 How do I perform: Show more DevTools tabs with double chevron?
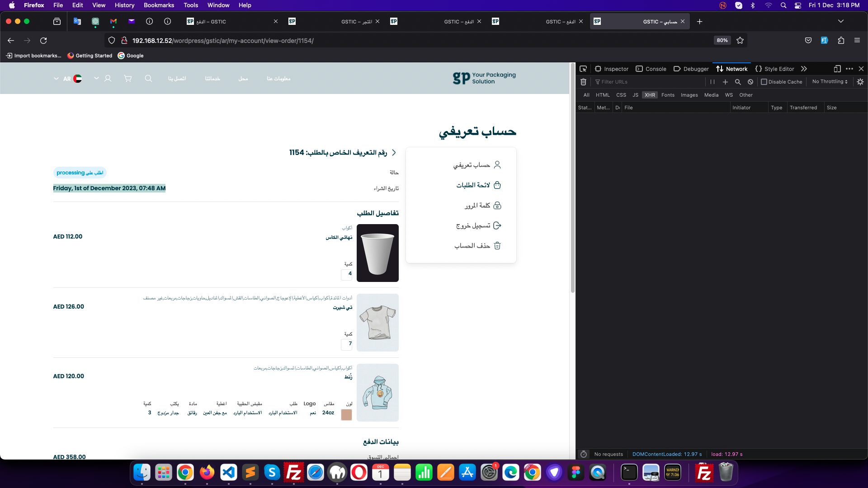(x=804, y=69)
